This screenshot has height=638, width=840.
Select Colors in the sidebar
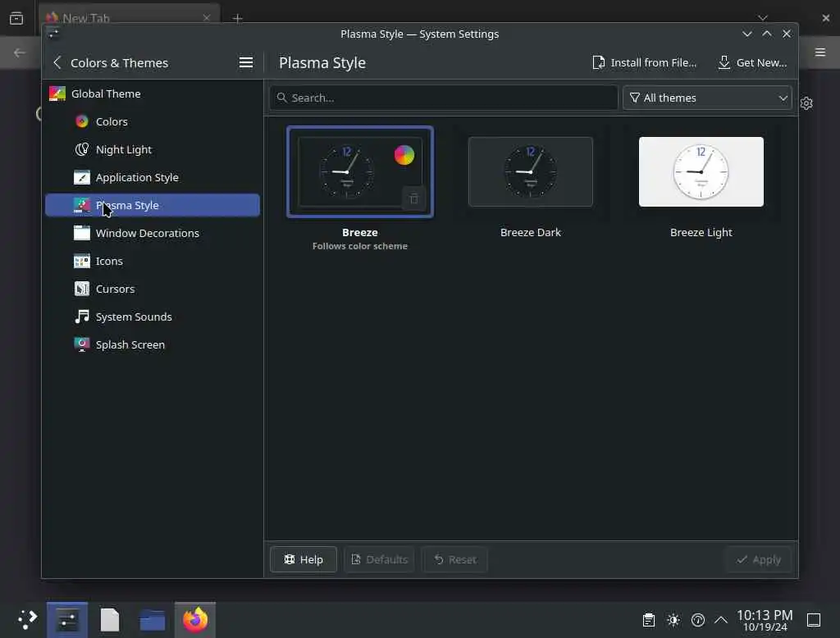tap(152, 121)
